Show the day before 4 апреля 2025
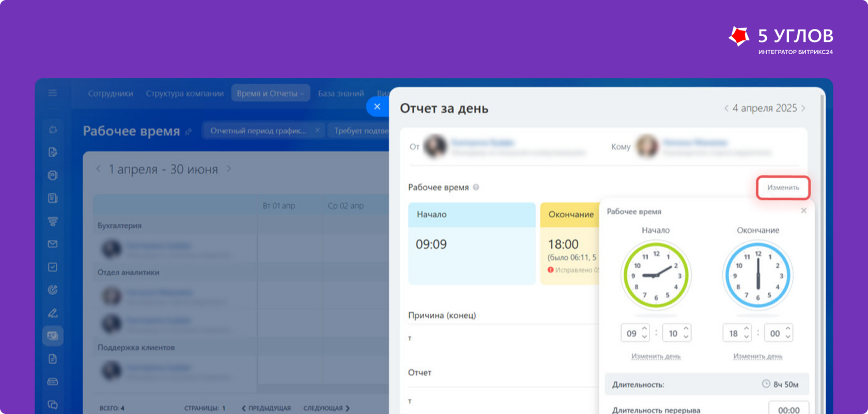This screenshot has width=868, height=414. [x=726, y=108]
